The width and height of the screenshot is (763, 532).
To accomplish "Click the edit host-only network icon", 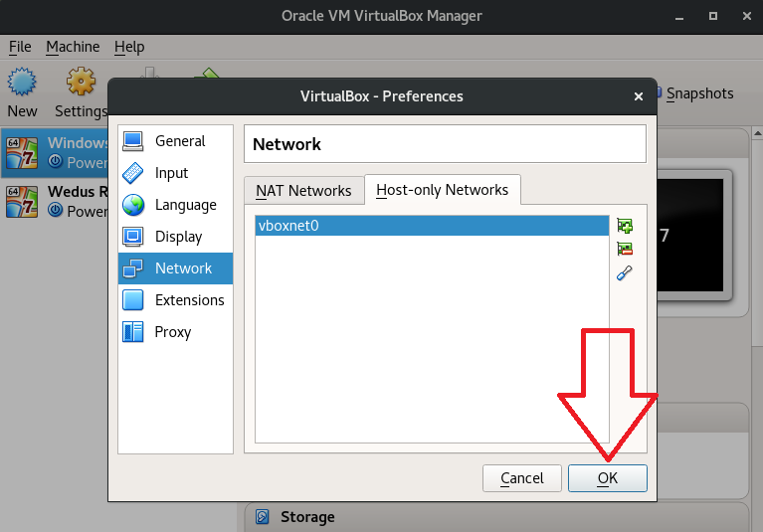I will 625,273.
